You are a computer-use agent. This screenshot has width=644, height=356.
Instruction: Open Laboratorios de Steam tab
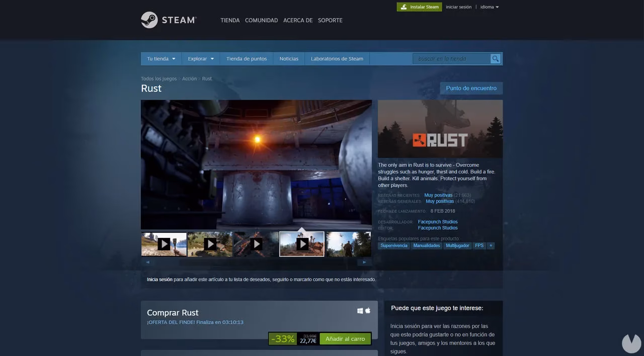tap(337, 59)
